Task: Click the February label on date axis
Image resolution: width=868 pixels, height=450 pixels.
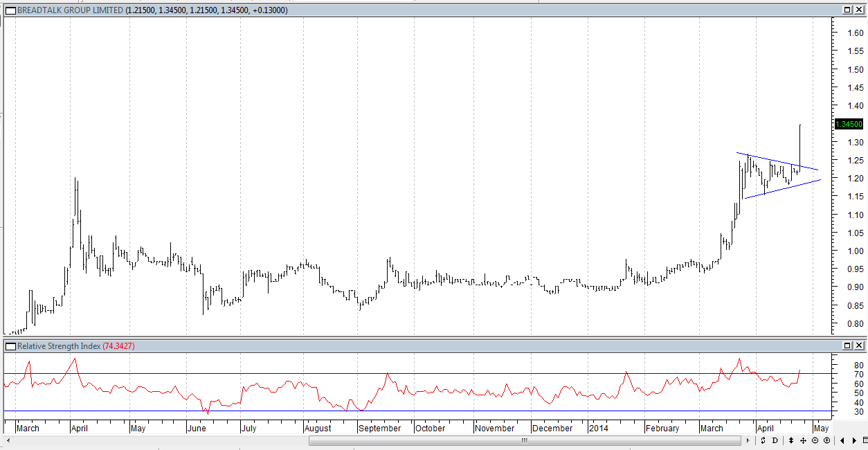Action: click(662, 429)
